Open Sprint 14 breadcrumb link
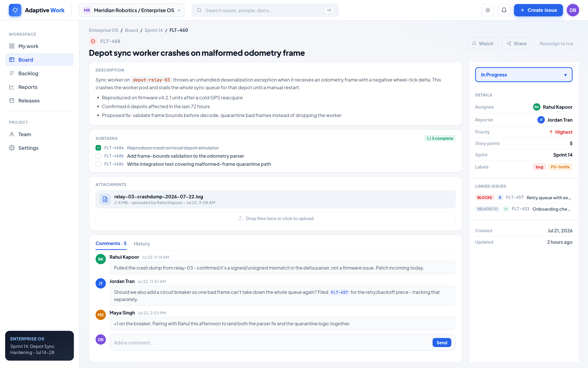The image size is (588, 368). click(154, 30)
